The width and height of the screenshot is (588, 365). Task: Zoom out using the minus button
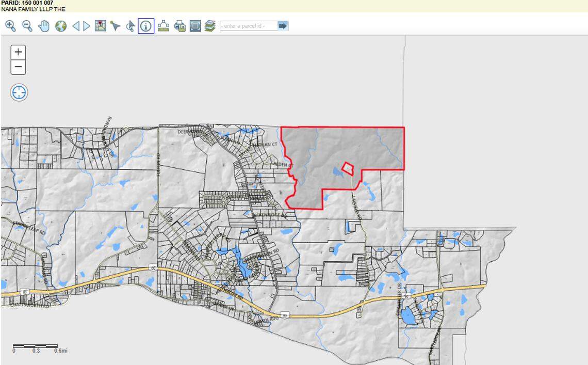click(x=19, y=67)
